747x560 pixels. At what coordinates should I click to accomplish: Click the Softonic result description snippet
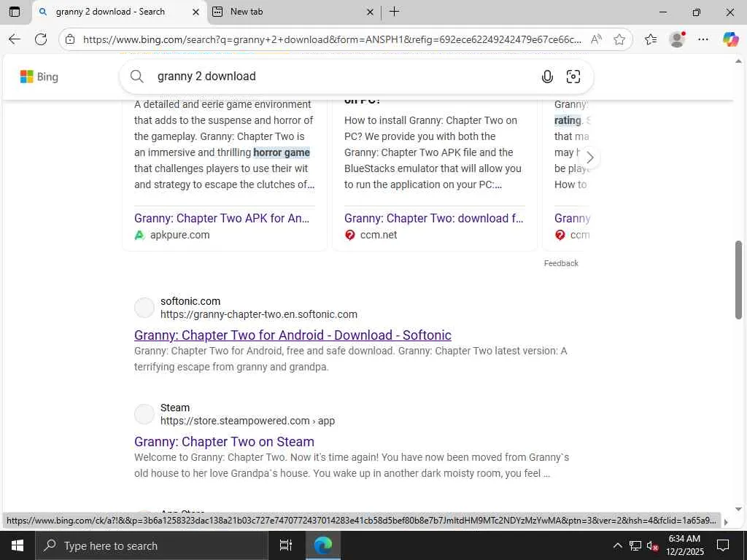click(351, 359)
